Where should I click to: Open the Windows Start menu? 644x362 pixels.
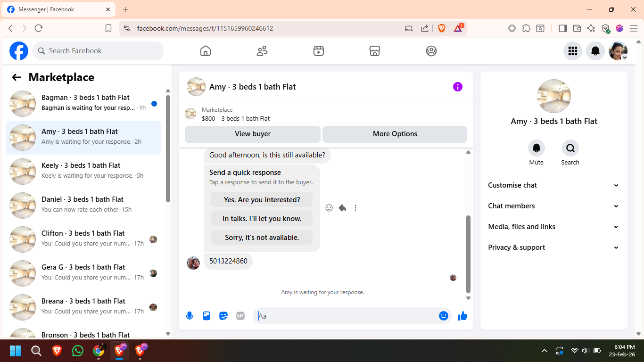tap(16, 351)
